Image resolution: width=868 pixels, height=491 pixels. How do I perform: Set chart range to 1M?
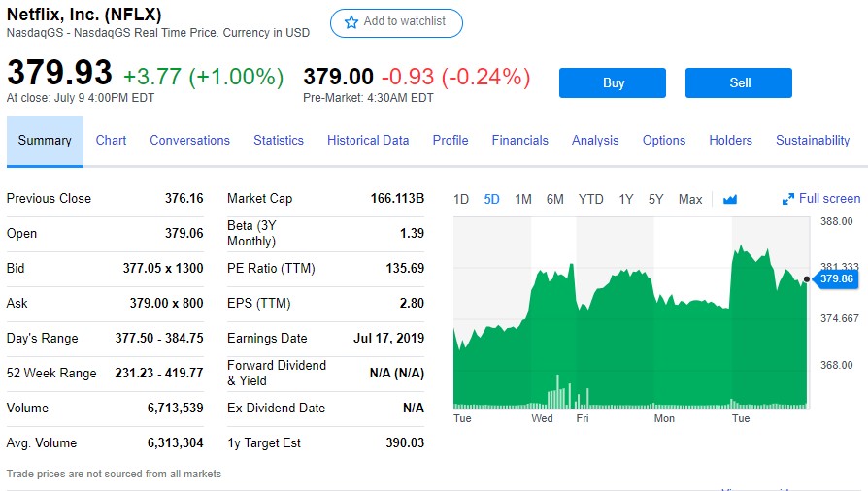pos(523,199)
